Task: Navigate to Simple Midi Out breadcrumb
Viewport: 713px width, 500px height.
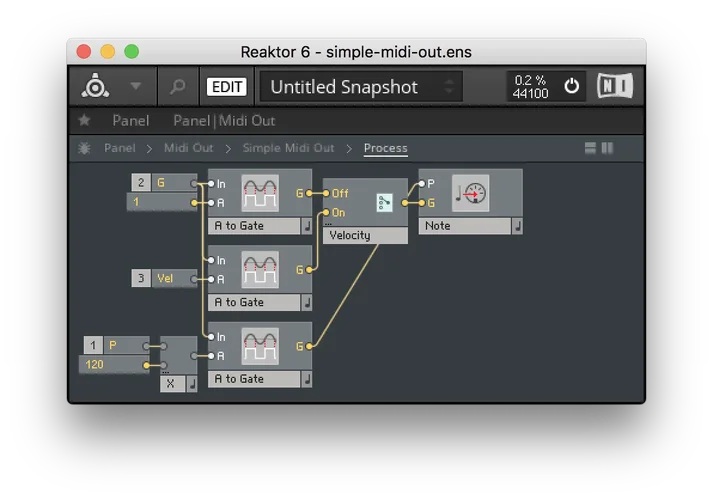Action: click(288, 148)
